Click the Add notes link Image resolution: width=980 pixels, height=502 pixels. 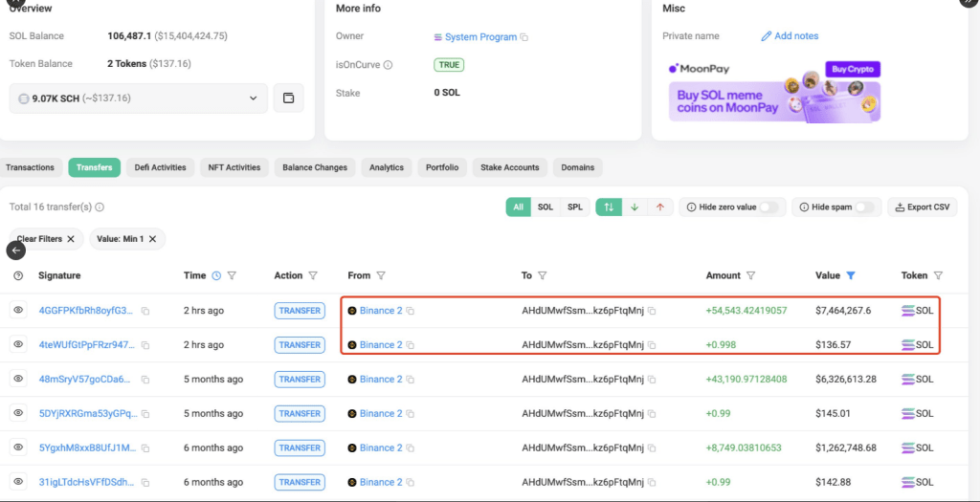[790, 36]
